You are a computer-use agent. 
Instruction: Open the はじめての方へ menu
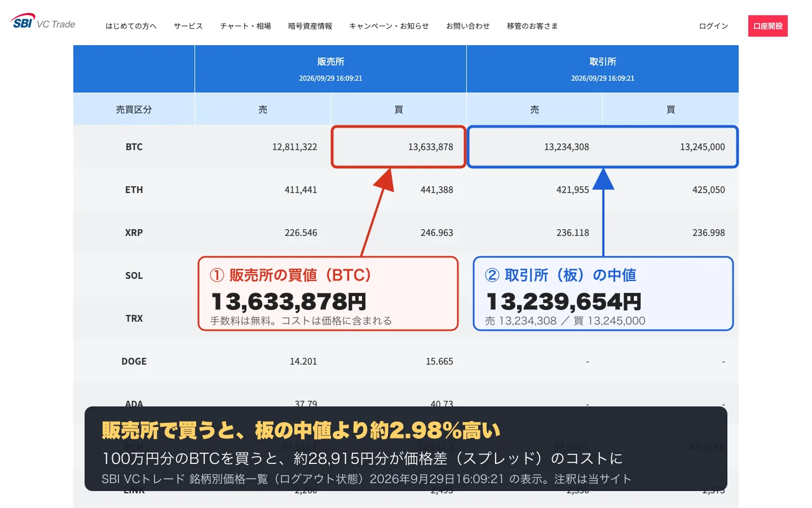click(131, 26)
